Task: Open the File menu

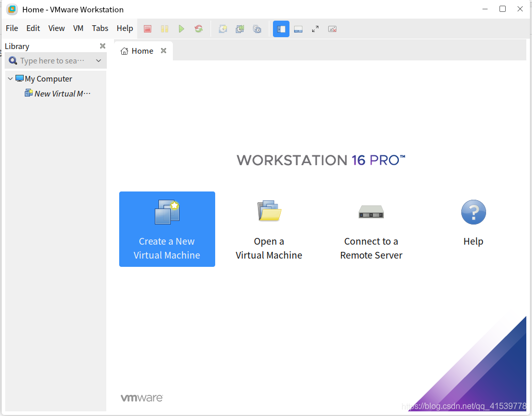Action: (x=12, y=28)
